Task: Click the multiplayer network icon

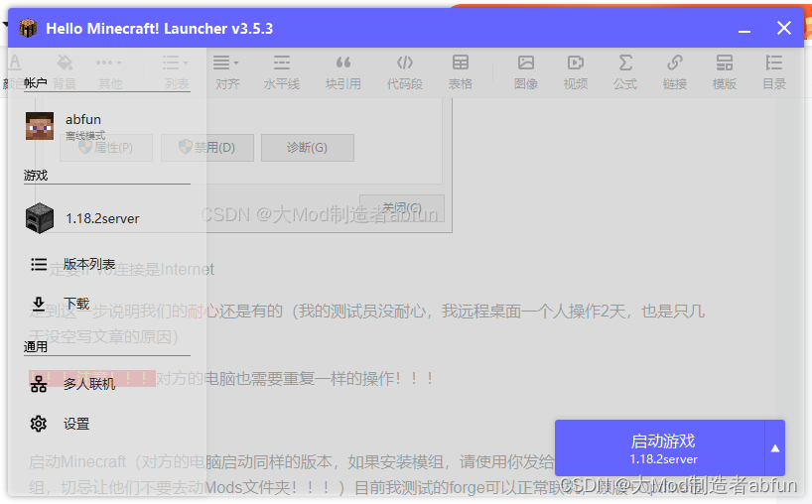Action: pyautogui.click(x=39, y=384)
